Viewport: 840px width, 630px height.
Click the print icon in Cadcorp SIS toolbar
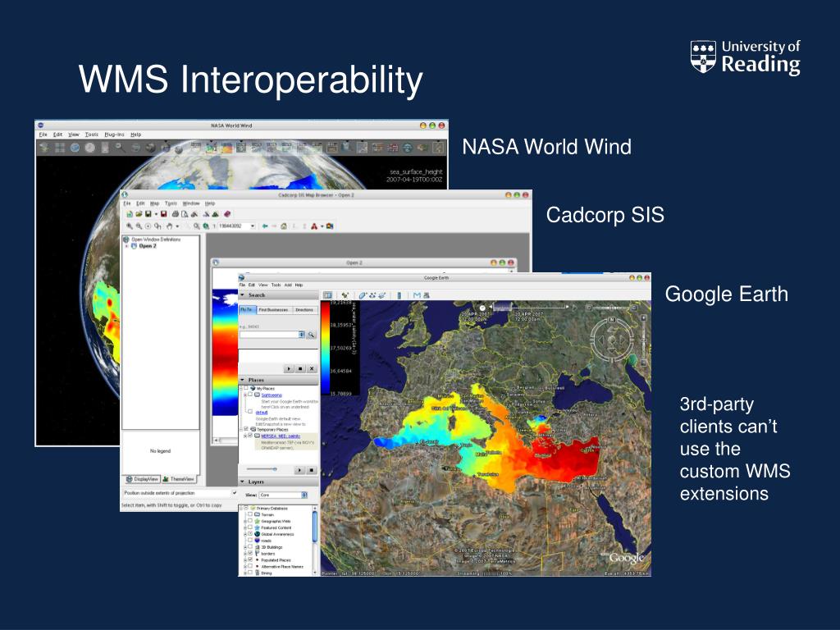coord(176,214)
